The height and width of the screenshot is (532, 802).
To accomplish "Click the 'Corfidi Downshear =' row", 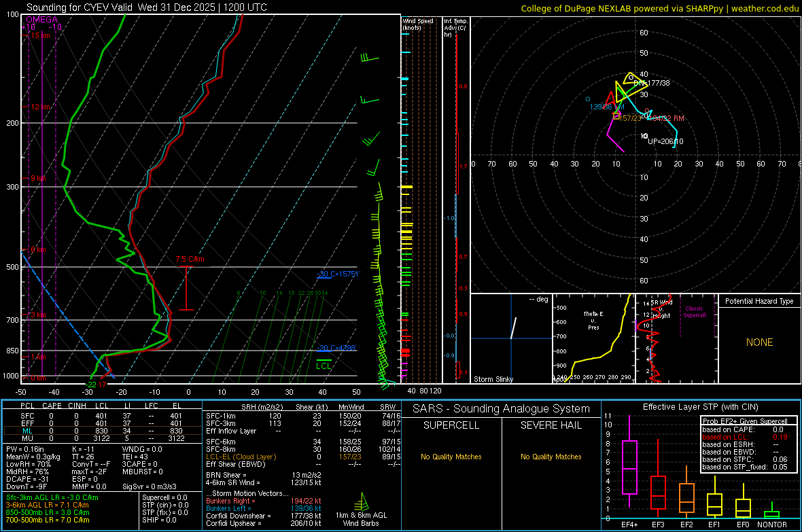I will click(x=264, y=516).
